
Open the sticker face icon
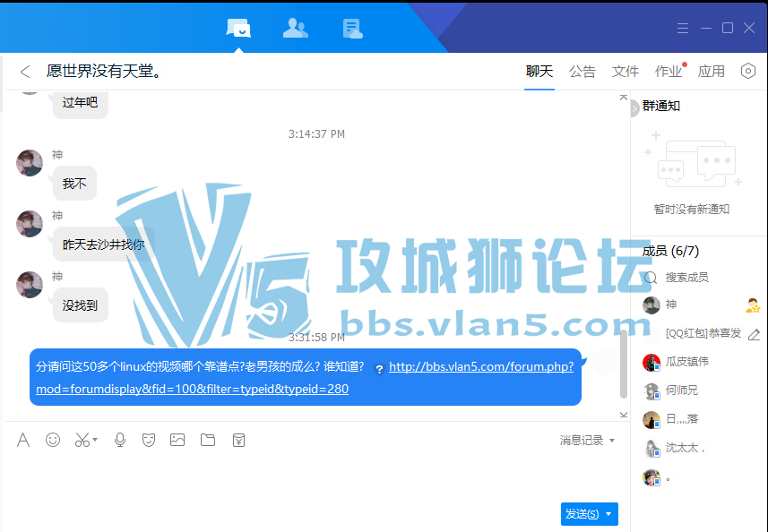tap(149, 440)
